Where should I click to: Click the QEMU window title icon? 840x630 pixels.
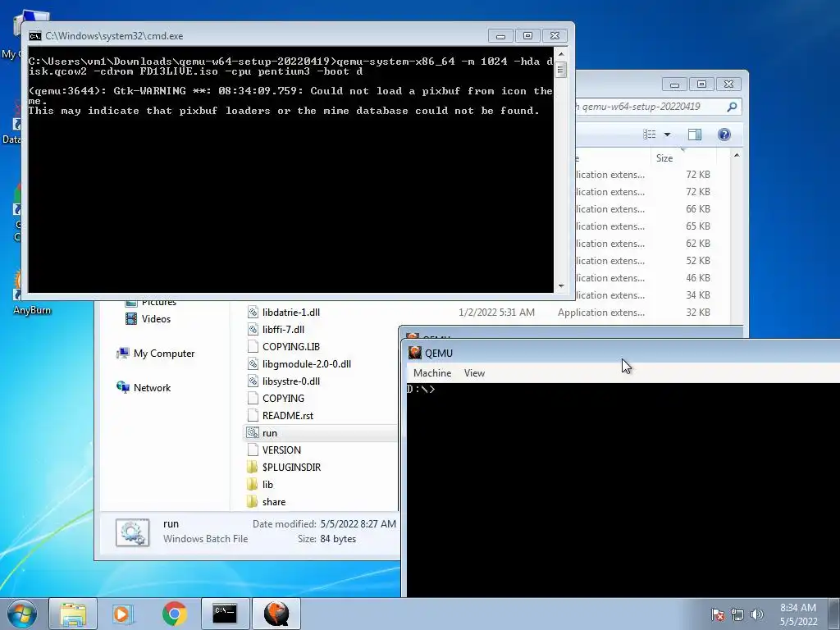click(x=414, y=353)
